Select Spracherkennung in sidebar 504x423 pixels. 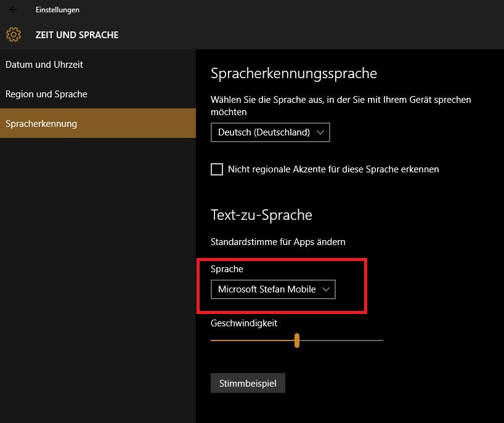tap(98, 124)
